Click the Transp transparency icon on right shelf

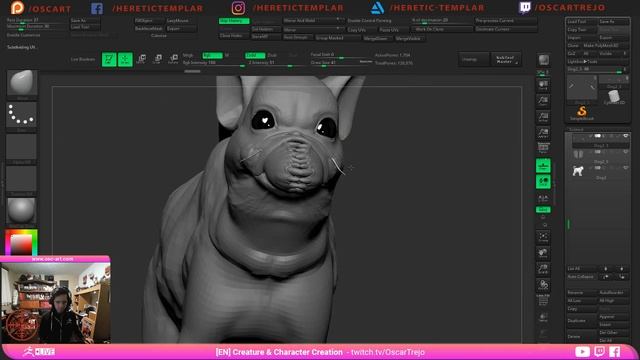point(543,317)
